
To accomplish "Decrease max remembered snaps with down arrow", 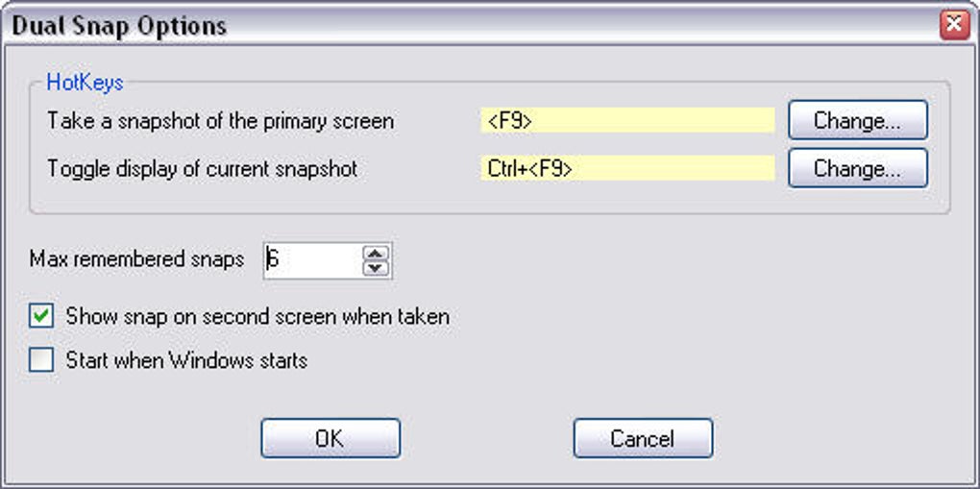I will [x=376, y=268].
